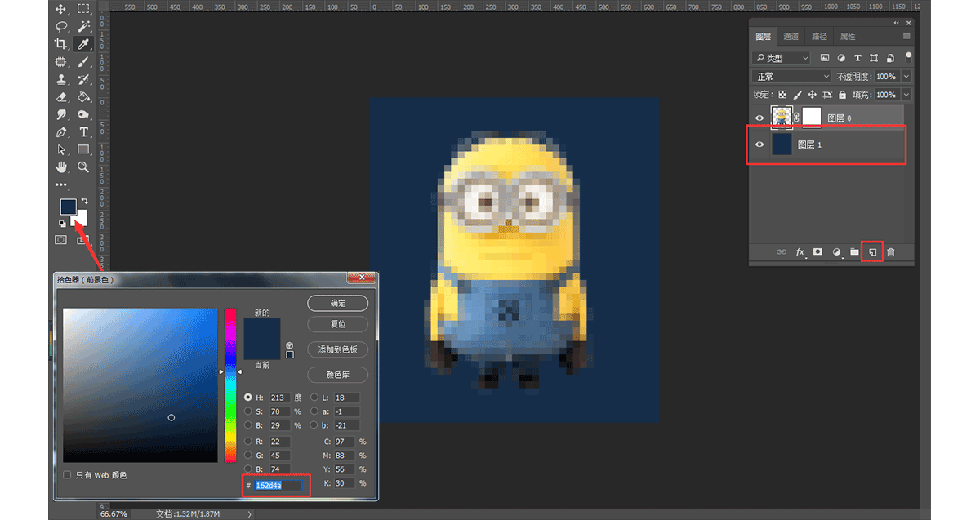980x520 pixels.
Task: Lock all padlock icon
Action: 842,95
